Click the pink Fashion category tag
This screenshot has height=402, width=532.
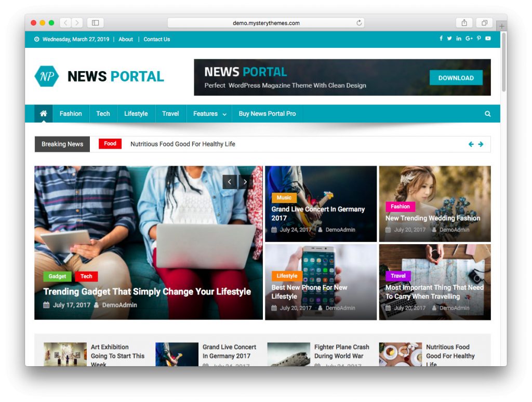[x=401, y=206]
